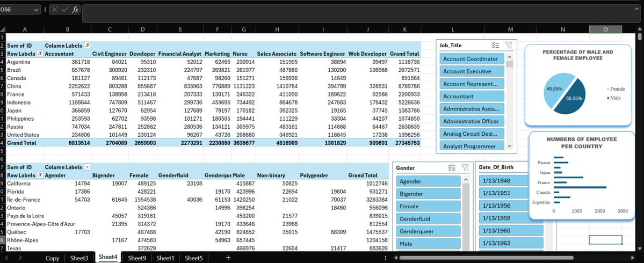The image size is (644, 263).
Task: Select Genderfluid in Gender slicer
Action: pyautogui.click(x=429, y=218)
